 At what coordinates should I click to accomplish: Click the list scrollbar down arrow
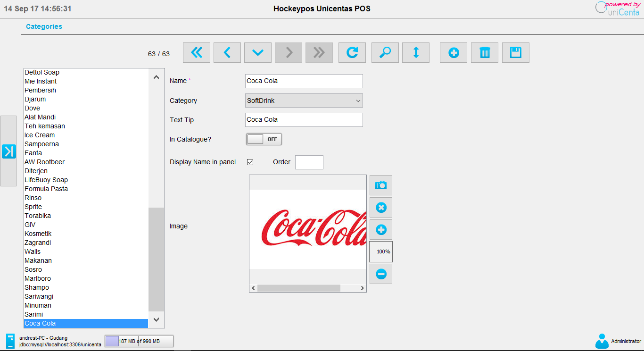point(157,319)
